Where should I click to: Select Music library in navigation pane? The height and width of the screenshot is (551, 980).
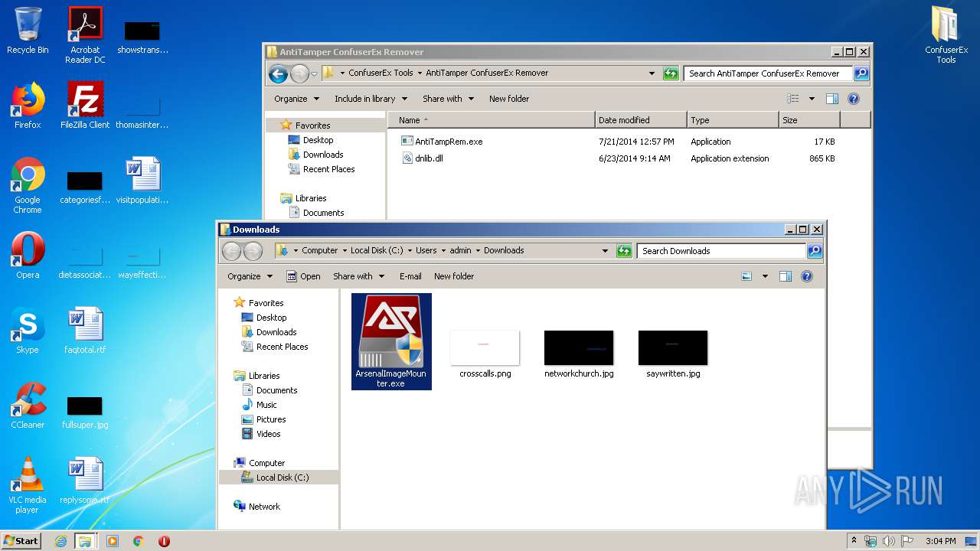pos(259,405)
